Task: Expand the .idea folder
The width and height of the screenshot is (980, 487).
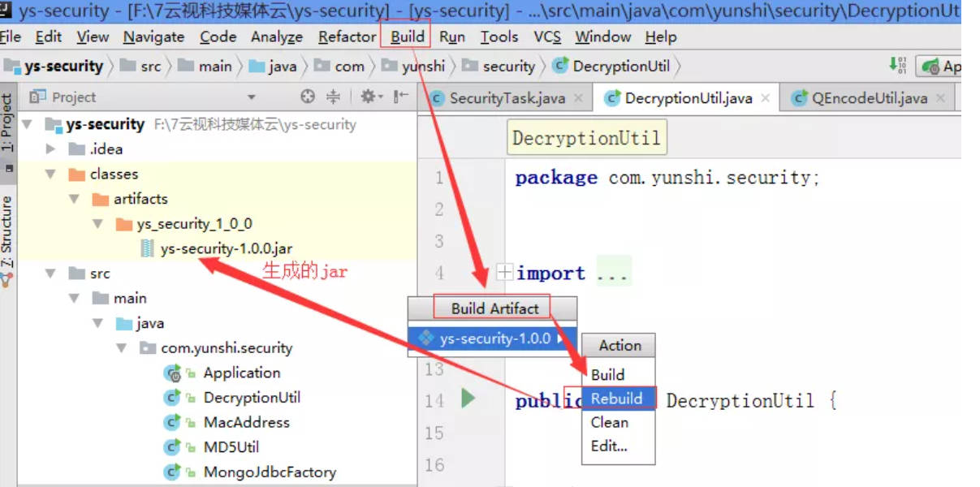Action: tap(50, 149)
